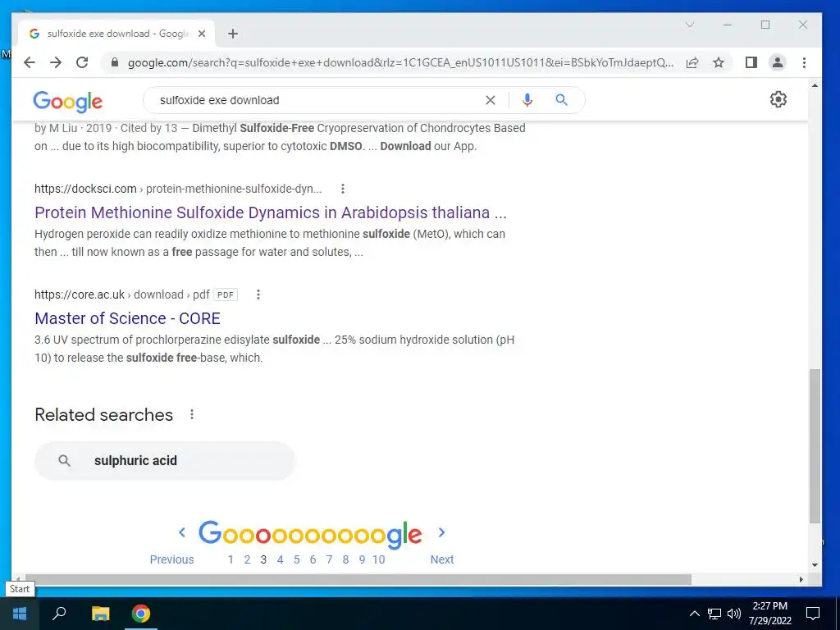
Task: Open File Explorer from the taskbar
Action: click(x=100, y=614)
